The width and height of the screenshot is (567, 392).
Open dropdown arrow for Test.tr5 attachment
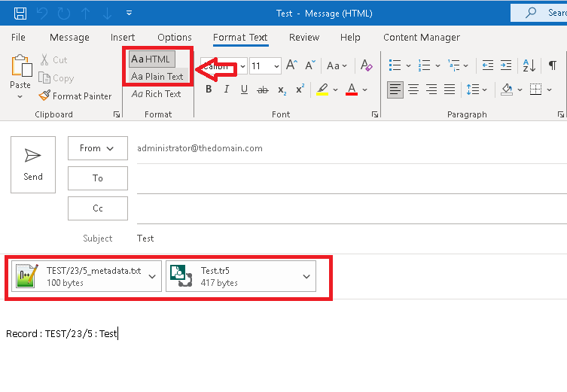[x=306, y=276]
